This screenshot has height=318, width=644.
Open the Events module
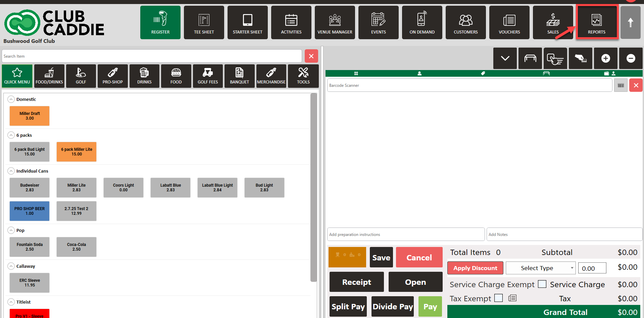379,22
